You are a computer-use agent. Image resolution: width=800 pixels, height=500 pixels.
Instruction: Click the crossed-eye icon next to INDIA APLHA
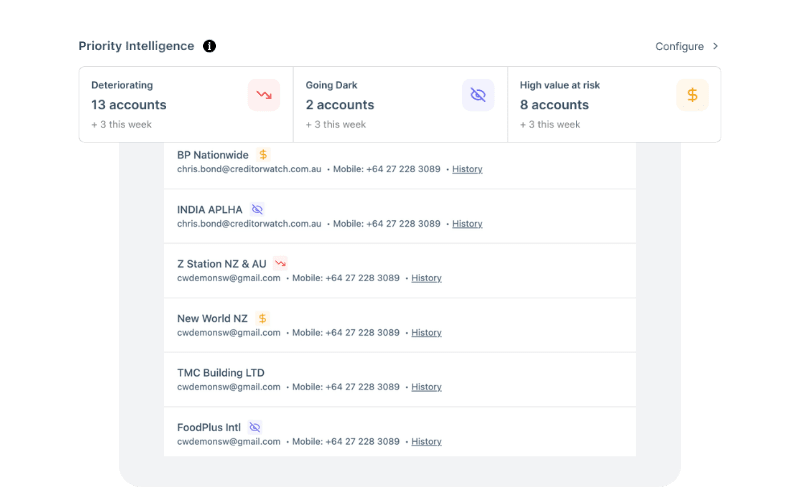257,209
